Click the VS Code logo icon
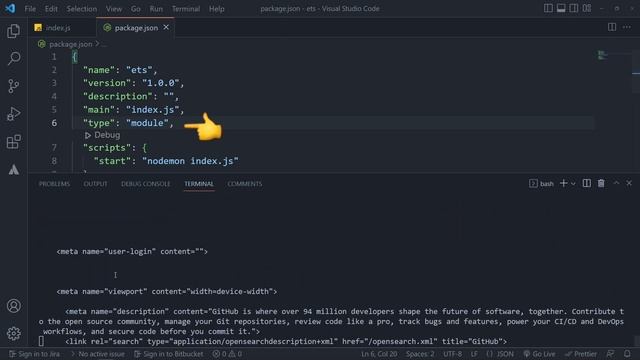The image size is (640, 360). click(10, 8)
